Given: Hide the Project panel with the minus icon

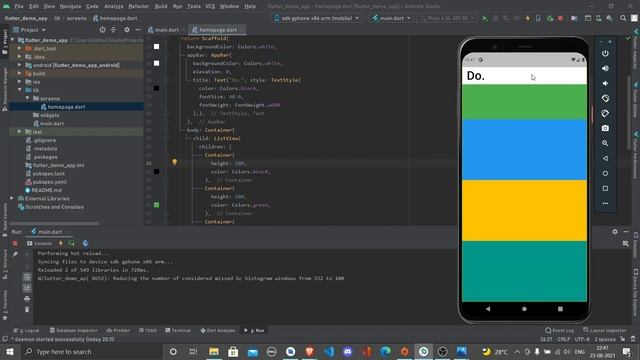Looking at the screenshot, I should point(138,30).
